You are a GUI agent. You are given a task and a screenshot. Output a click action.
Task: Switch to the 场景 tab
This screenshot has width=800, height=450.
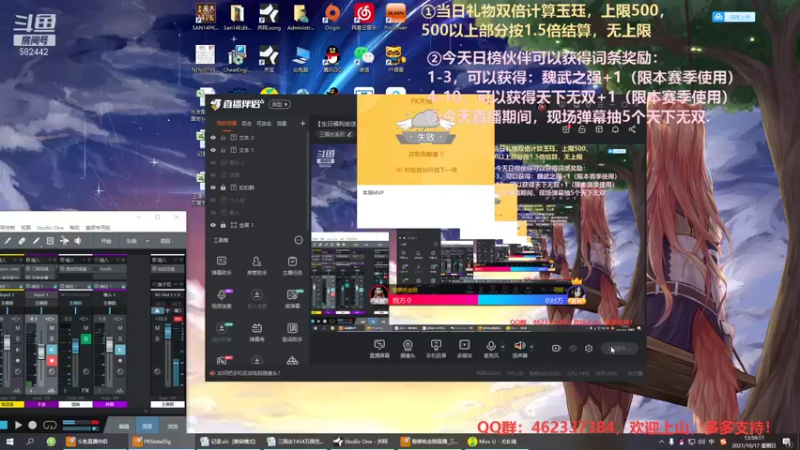click(x=282, y=123)
